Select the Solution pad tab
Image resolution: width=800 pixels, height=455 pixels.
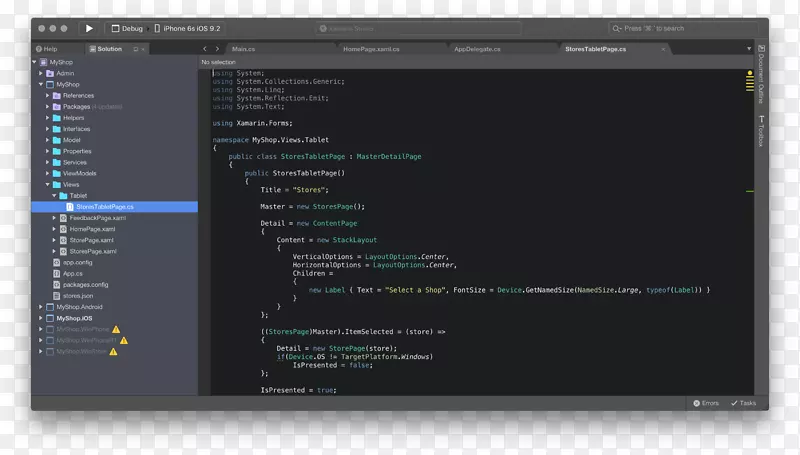pos(106,49)
